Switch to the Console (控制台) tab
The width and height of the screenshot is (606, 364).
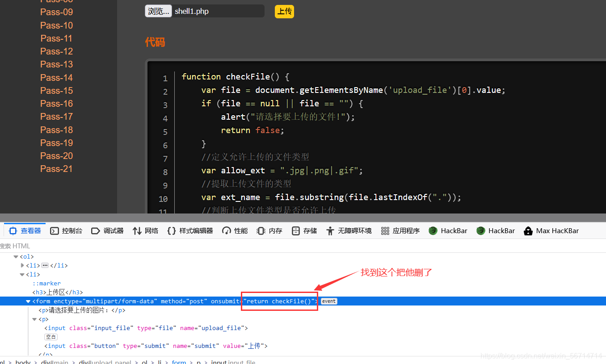(66, 231)
